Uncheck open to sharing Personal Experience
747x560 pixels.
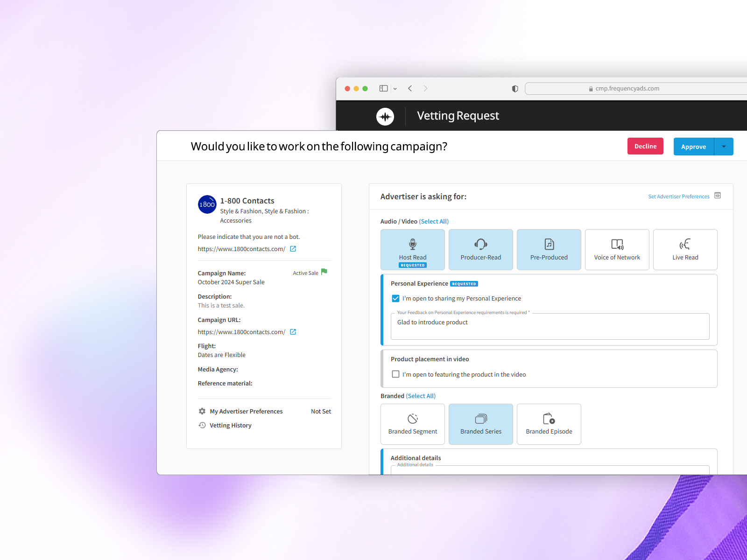[395, 299]
